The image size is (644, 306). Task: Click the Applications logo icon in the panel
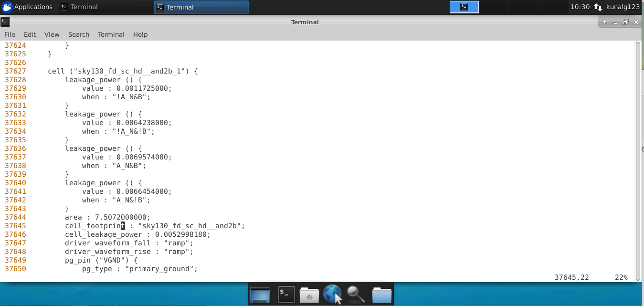click(x=7, y=7)
